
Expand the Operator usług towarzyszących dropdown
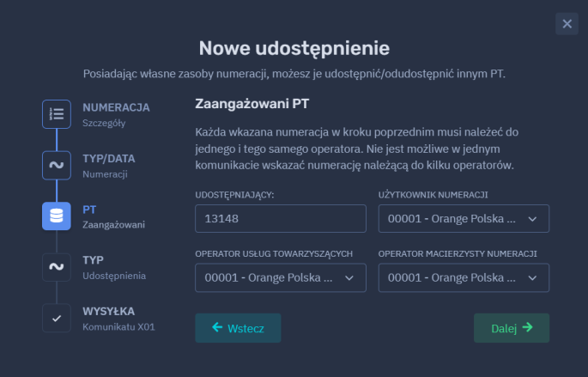coord(280,278)
